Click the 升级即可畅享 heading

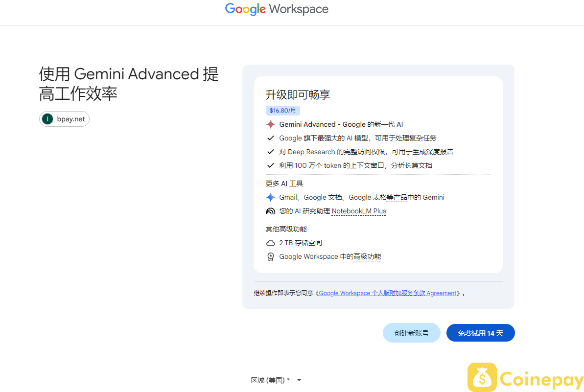pyautogui.click(x=298, y=94)
